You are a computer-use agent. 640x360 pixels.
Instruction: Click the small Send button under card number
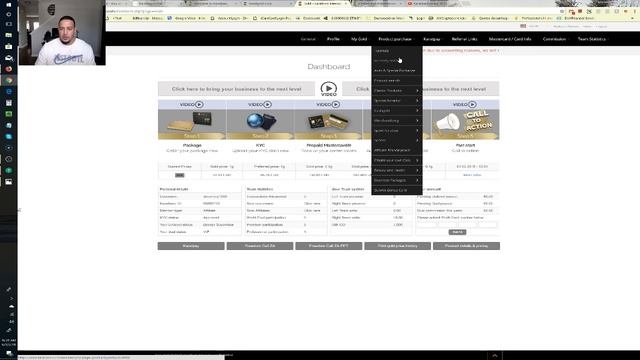[x=457, y=232]
